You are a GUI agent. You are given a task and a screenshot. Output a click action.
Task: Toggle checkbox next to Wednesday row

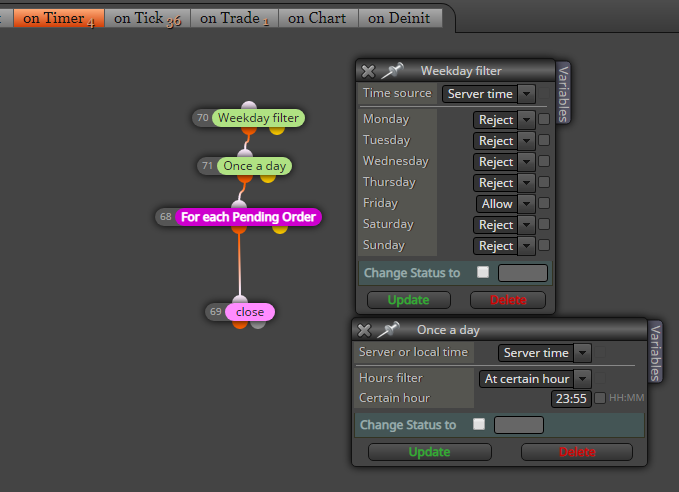click(x=544, y=161)
